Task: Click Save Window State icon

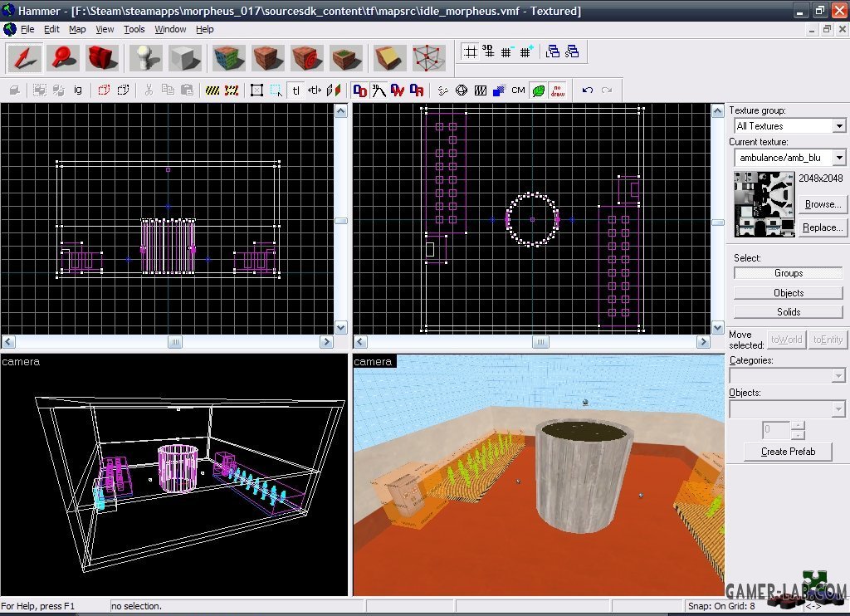Action: coord(572,52)
